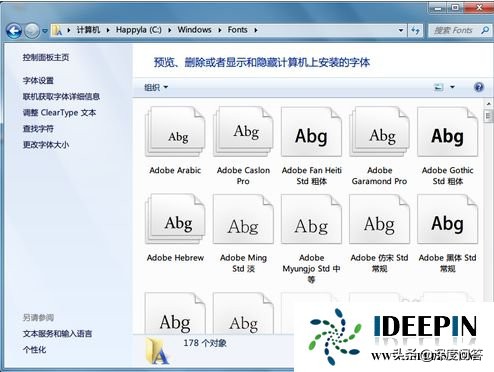Viewport: 494px width, 372px height.
Task: Select Adobe 黑体 Std 常规 font icon
Action: tap(447, 219)
